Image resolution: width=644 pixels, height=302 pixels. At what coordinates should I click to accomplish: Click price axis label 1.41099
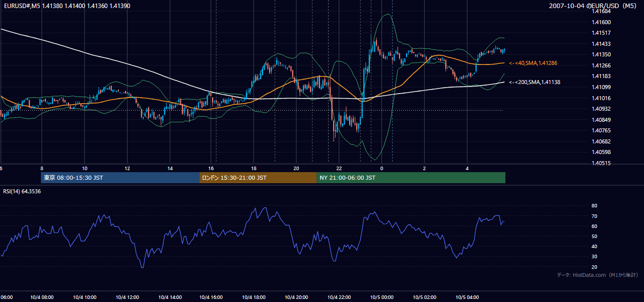602,87
